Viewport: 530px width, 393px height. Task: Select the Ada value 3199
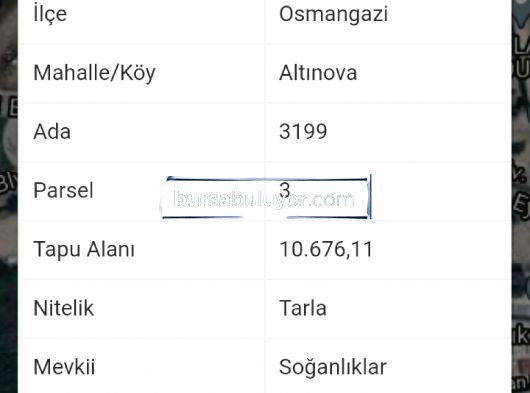click(303, 131)
